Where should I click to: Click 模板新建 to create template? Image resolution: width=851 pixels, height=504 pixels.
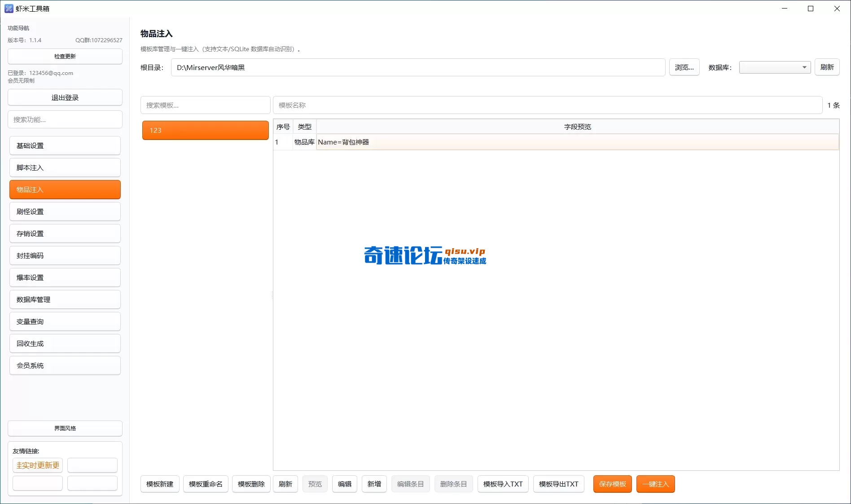pyautogui.click(x=160, y=484)
